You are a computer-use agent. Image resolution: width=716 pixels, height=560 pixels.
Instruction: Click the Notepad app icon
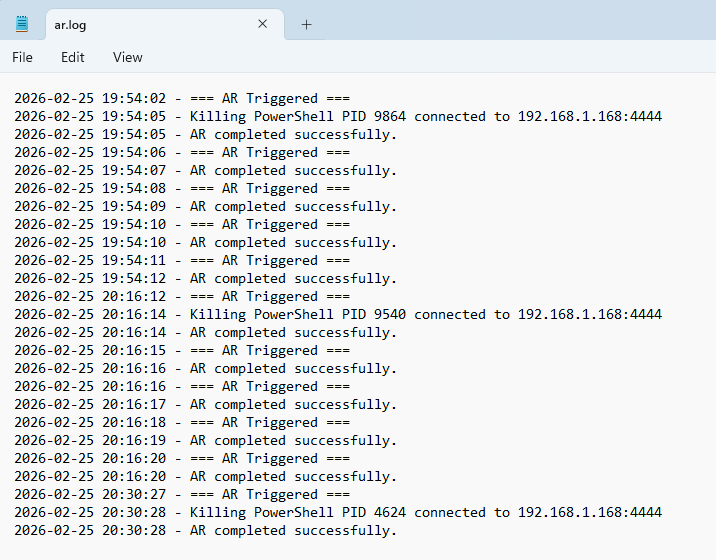tap(22, 24)
